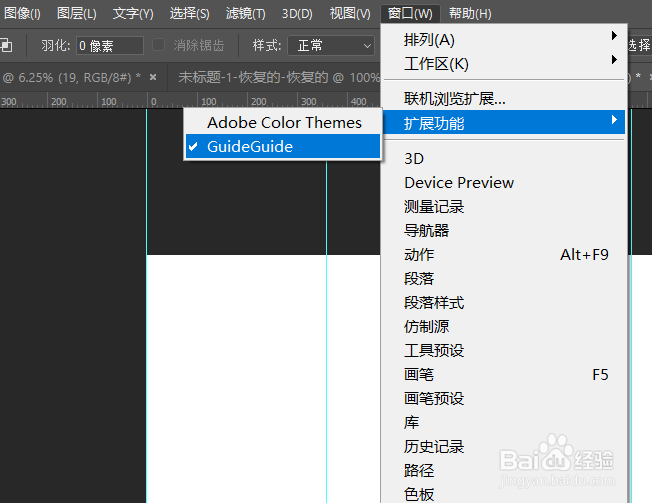Show the 路径 panel
The image size is (652, 503).
(504, 471)
